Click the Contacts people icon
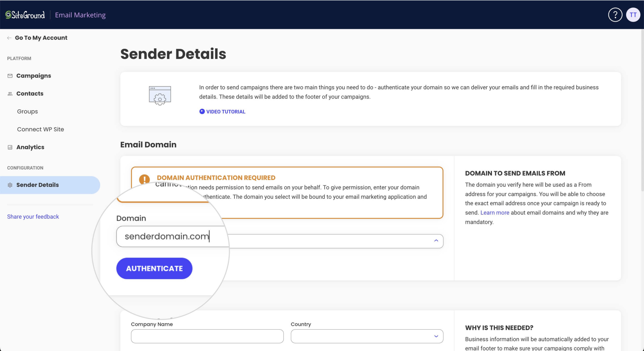Screen dimensions: 644x351 [x=10, y=93]
